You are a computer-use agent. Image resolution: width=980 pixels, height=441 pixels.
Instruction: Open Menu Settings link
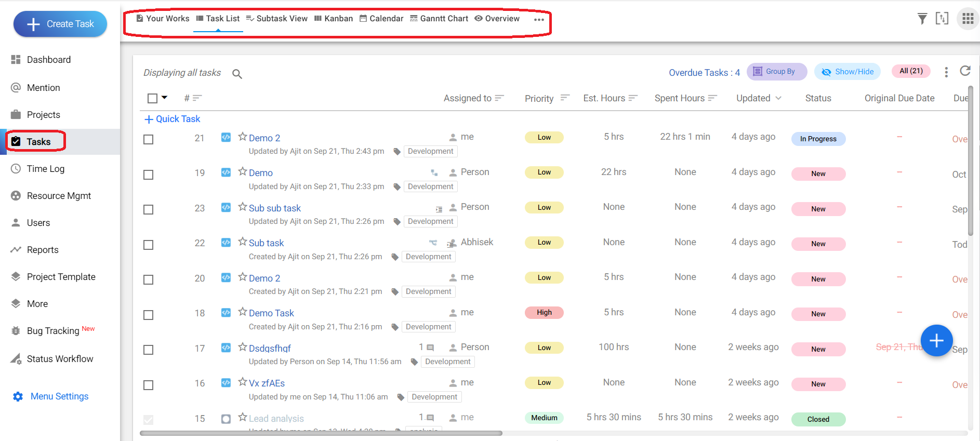[50, 396]
